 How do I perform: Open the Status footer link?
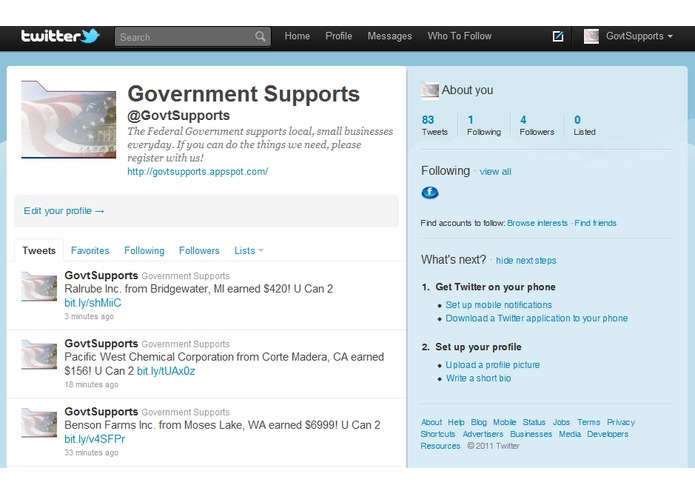point(534,422)
